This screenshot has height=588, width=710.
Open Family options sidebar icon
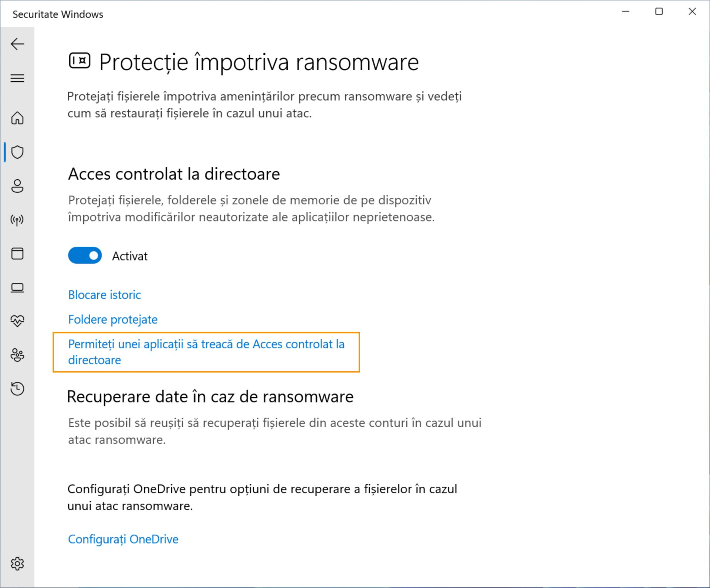tap(17, 355)
